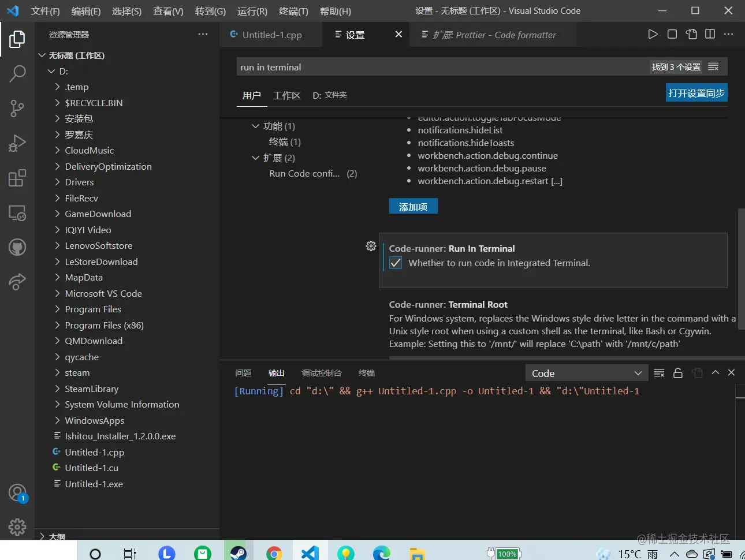Viewport: 745px width, 560px height.
Task: Switch to the 问题 panel tab
Action: pyautogui.click(x=243, y=373)
